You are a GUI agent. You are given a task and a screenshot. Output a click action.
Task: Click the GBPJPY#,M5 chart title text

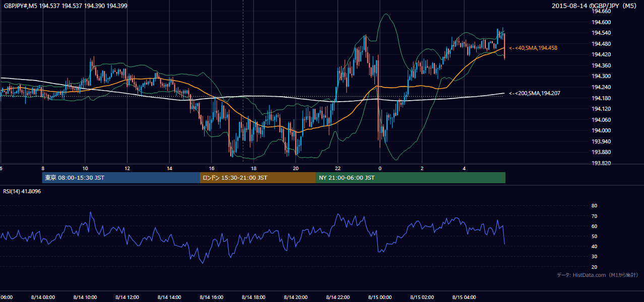tap(66, 6)
